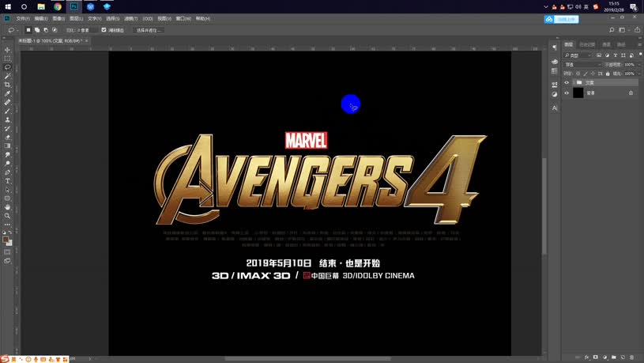Open Lasso tool preset picker arrow
This screenshot has height=363, width=644.
17,30
